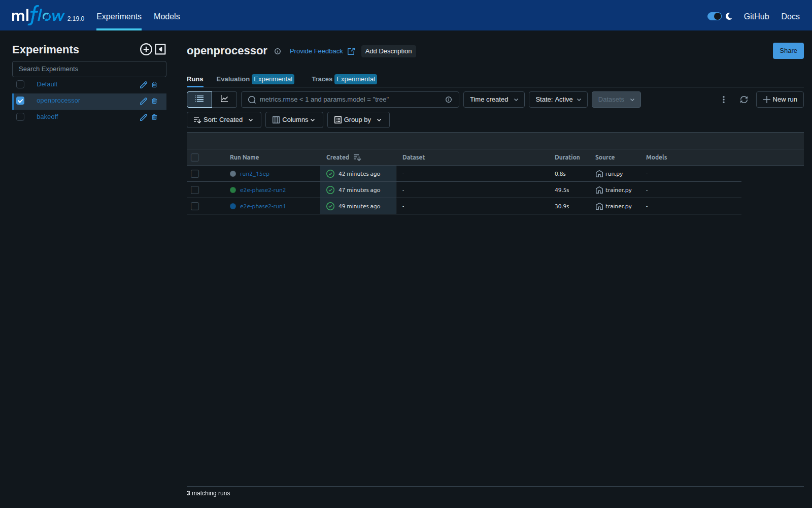This screenshot has width=812, height=508.
Task: Collapse the experiments sidebar panel
Action: tap(160, 49)
